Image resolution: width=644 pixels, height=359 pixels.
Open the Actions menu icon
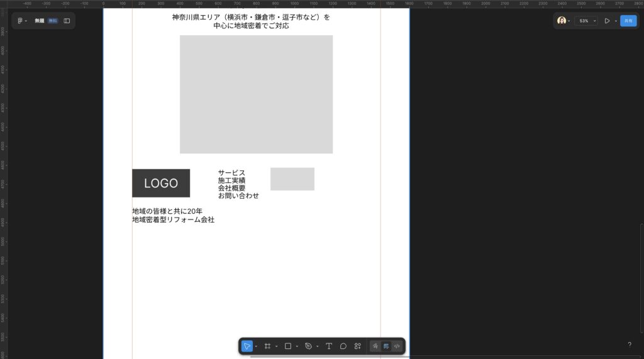point(358,346)
